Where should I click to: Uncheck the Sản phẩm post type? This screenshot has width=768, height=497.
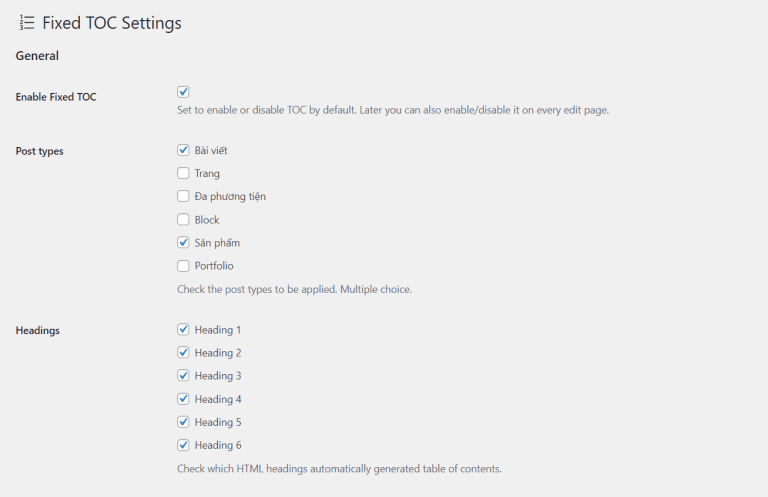pos(183,242)
